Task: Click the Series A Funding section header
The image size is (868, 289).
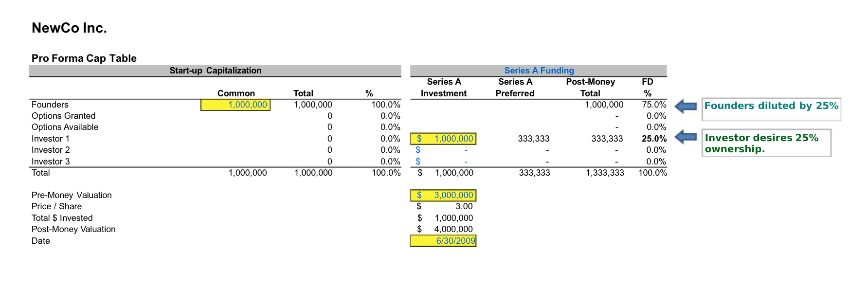Action: pyautogui.click(x=539, y=71)
